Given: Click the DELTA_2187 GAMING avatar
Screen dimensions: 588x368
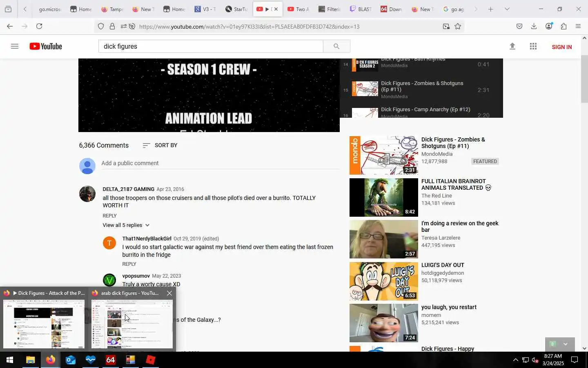Looking at the screenshot, I should pos(87,194).
